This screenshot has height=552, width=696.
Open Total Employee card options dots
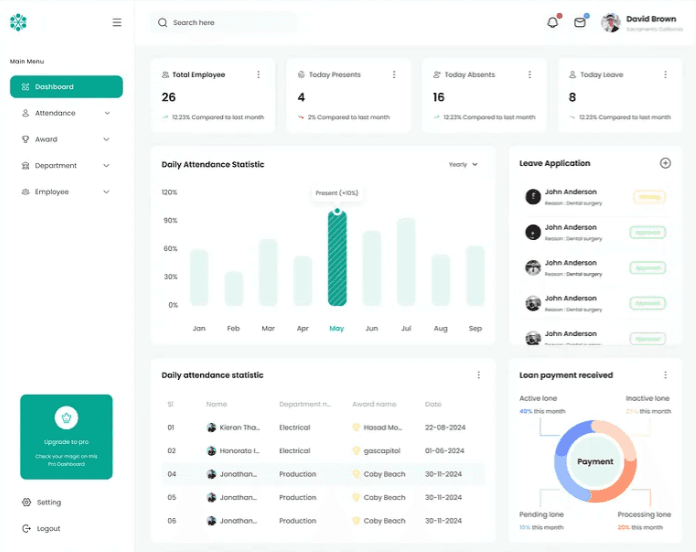(258, 75)
